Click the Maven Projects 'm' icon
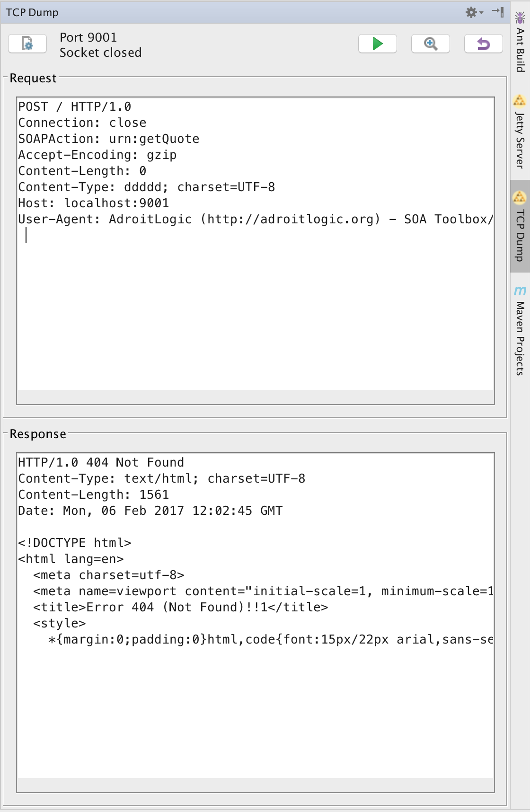Viewport: 530px width, 812px height. tap(520, 290)
